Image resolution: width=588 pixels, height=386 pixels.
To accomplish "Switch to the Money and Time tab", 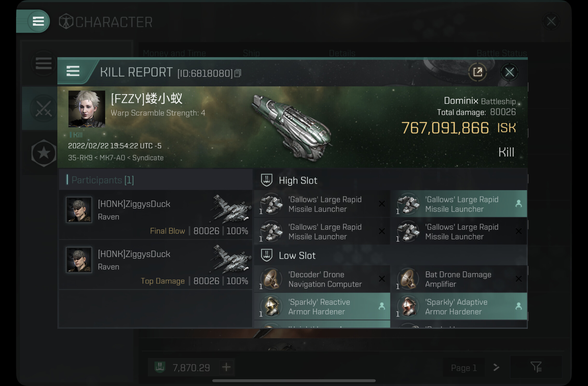I will tap(174, 53).
